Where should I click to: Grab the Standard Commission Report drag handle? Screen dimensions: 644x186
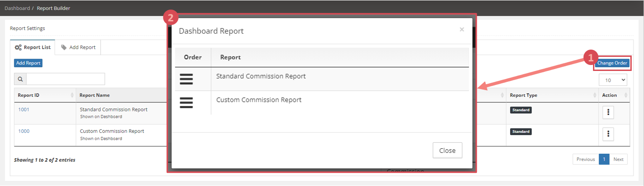(x=186, y=79)
